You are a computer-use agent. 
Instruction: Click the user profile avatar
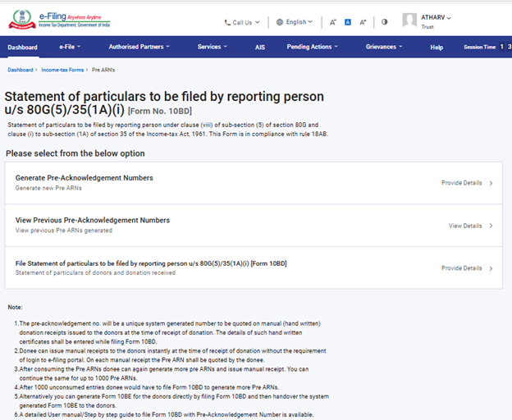click(x=409, y=21)
